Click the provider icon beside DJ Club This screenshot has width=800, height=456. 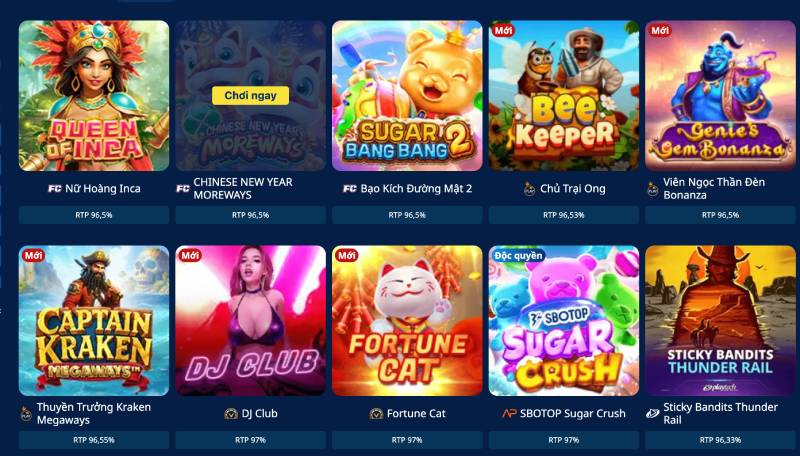[x=231, y=414]
